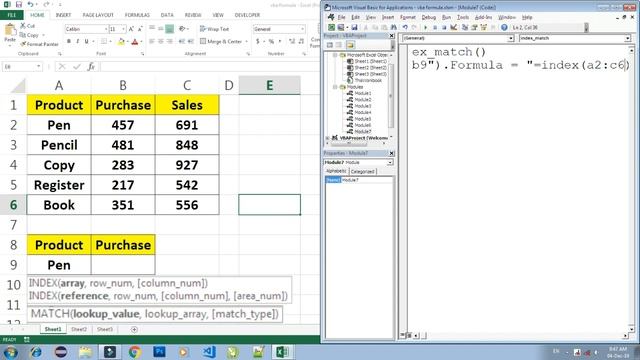640x360 pixels.
Task: Break execution with pause icon in VBA
Action: (x=435, y=27)
